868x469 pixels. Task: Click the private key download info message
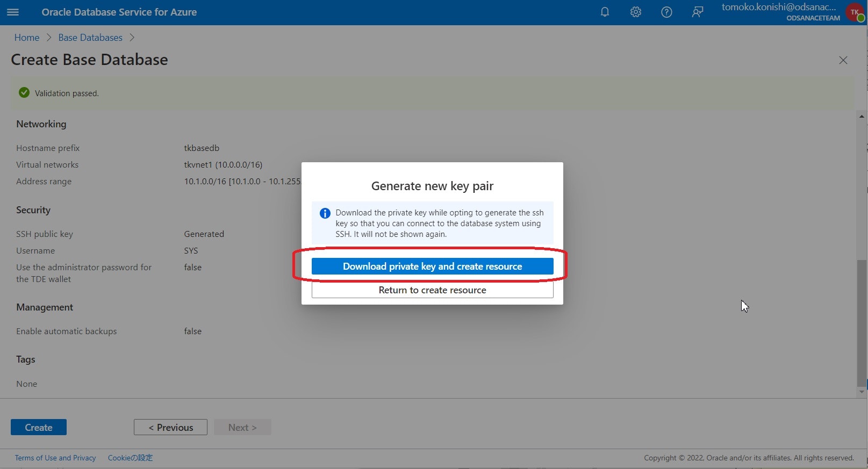439,223
